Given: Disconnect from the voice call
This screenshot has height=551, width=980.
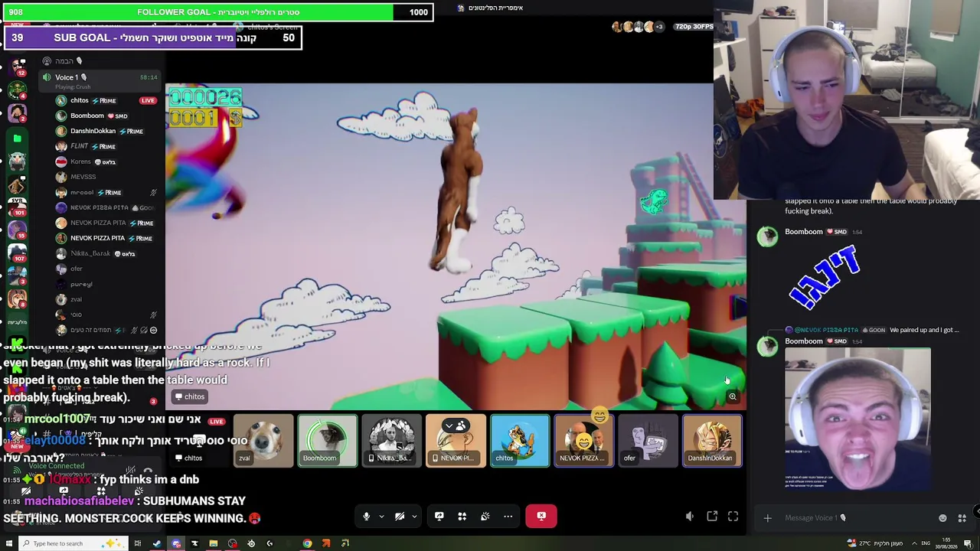Looking at the screenshot, I should [x=541, y=517].
